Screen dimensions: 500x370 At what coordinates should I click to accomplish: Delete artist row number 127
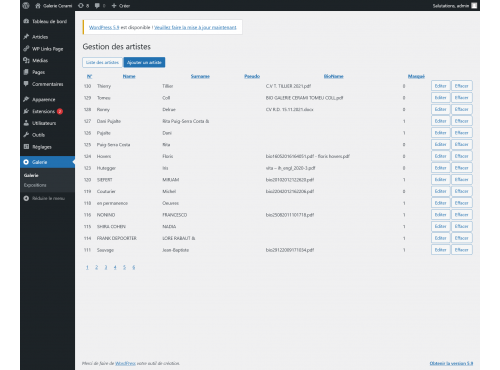click(462, 121)
